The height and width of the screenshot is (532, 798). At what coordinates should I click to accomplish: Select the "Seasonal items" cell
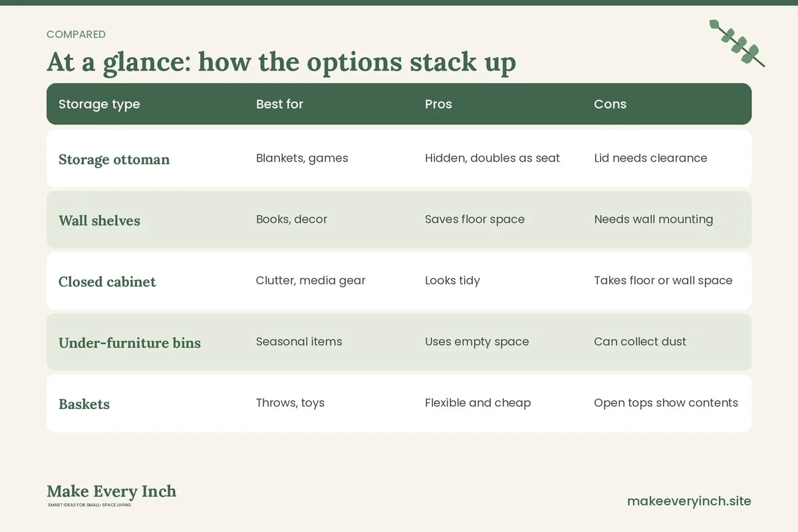pyautogui.click(x=299, y=342)
